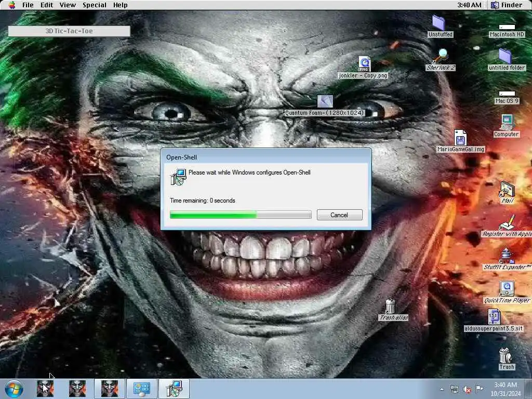Viewport: 532px width, 399px height.
Task: Click the 'Time remaining: 0 seconds' text
Action: pyautogui.click(x=203, y=201)
